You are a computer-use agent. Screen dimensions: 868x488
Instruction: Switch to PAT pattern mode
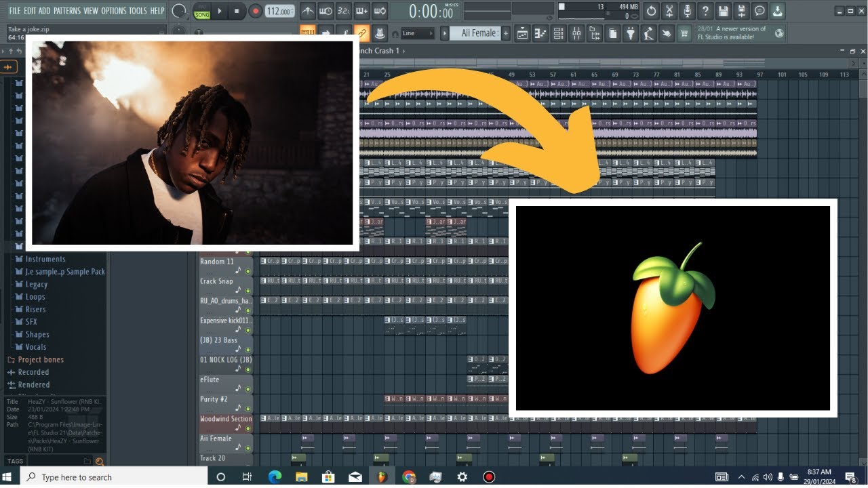202,7
